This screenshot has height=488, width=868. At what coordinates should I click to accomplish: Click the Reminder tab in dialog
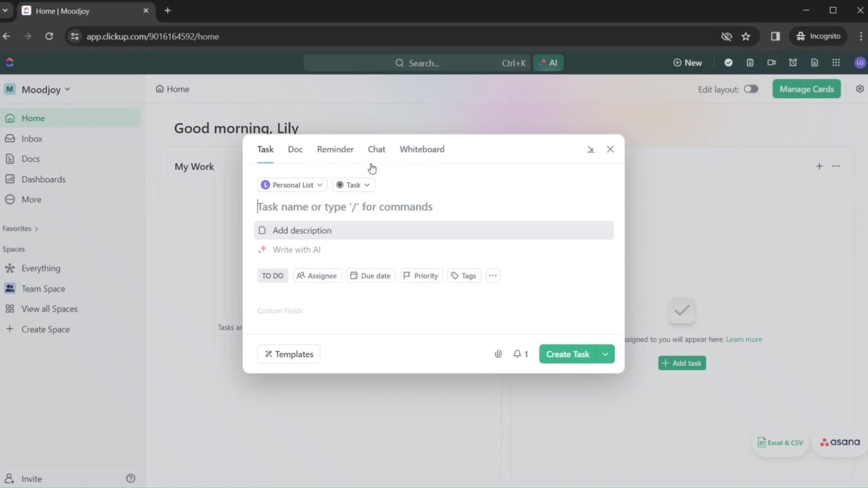coord(335,149)
